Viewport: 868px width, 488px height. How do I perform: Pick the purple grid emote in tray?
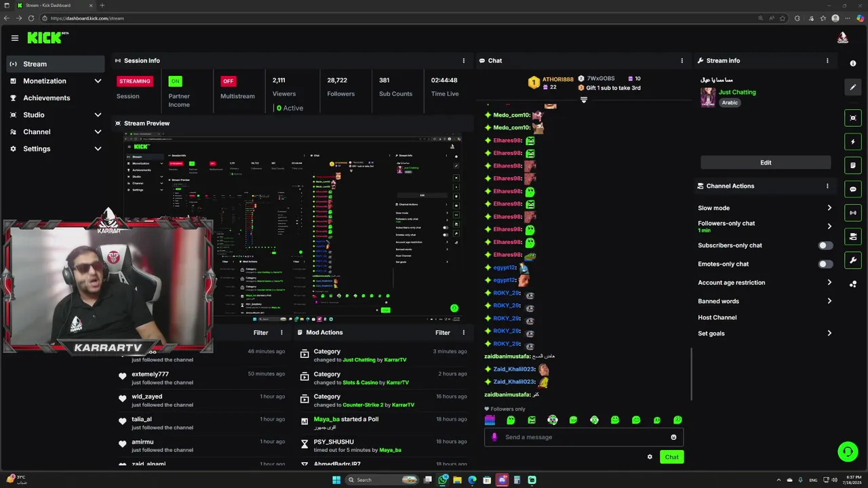[x=490, y=420]
